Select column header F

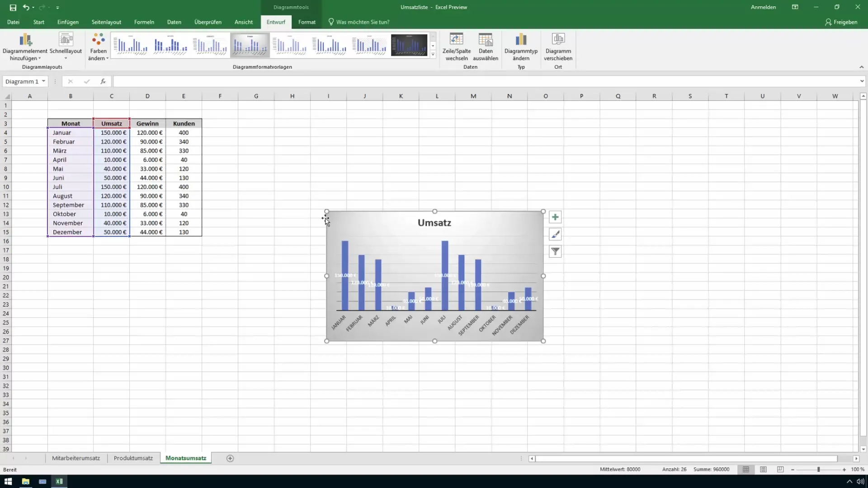point(220,96)
